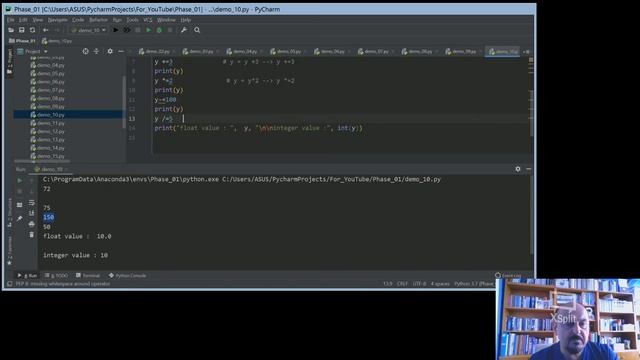Show hidden editor tabs dropdown

click(x=527, y=52)
